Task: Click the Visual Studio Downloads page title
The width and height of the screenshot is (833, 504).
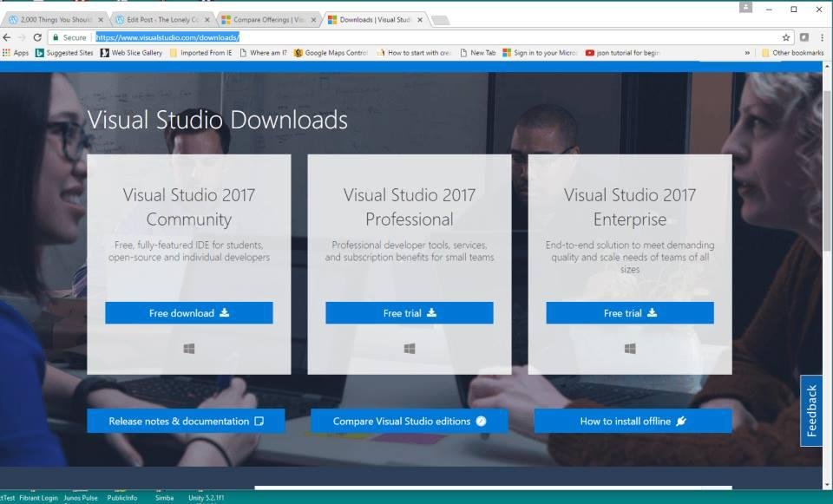Action: click(x=217, y=120)
